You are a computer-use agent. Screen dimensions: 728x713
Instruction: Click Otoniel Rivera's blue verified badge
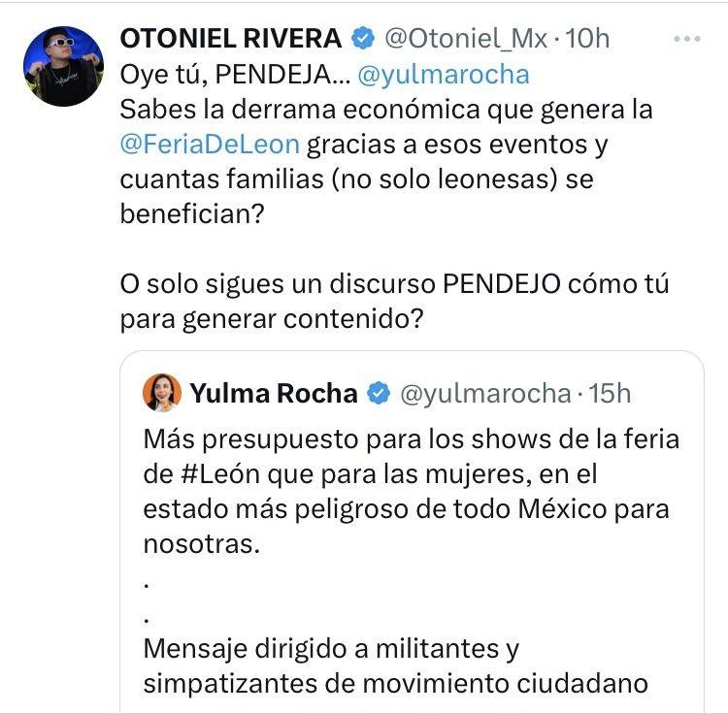(x=364, y=39)
